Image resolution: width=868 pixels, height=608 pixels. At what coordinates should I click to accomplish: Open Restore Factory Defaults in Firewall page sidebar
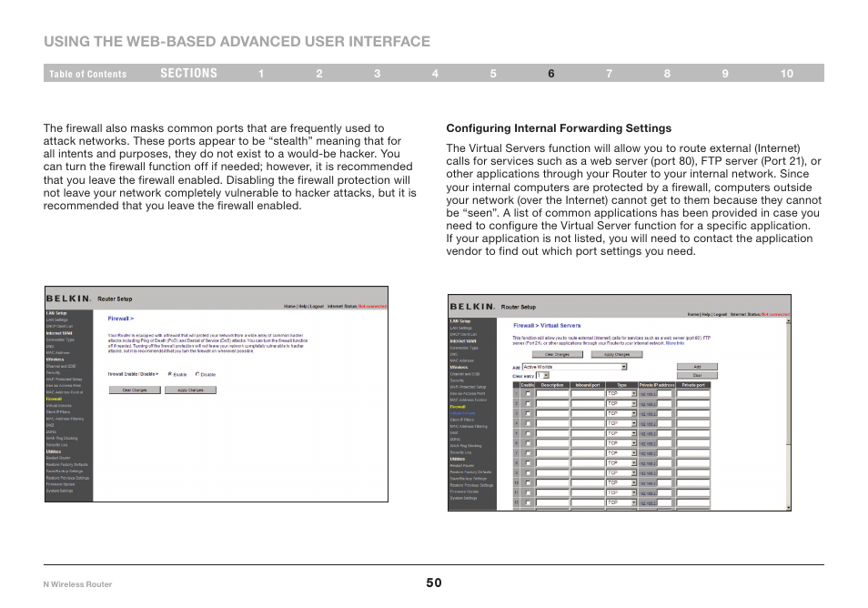(x=67, y=464)
